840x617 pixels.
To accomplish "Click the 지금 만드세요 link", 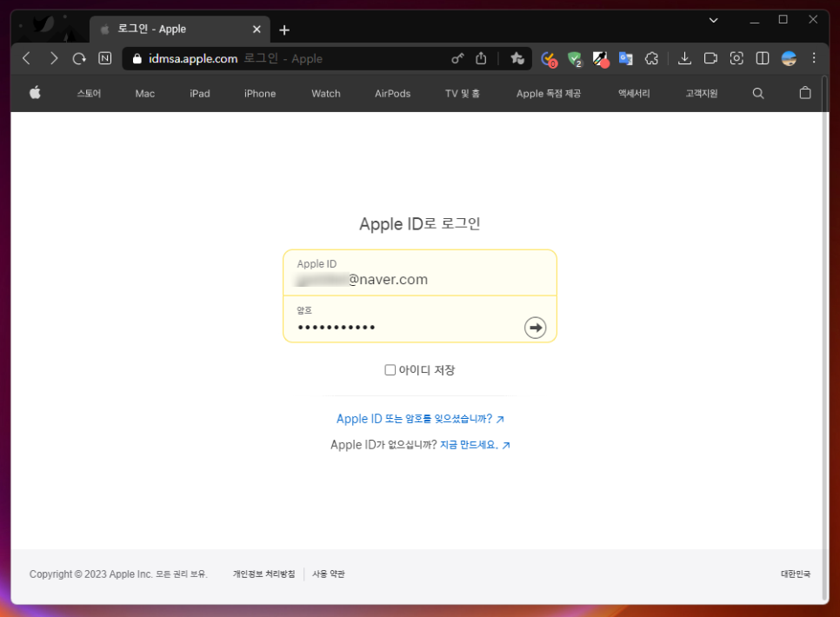I will pyautogui.click(x=475, y=445).
